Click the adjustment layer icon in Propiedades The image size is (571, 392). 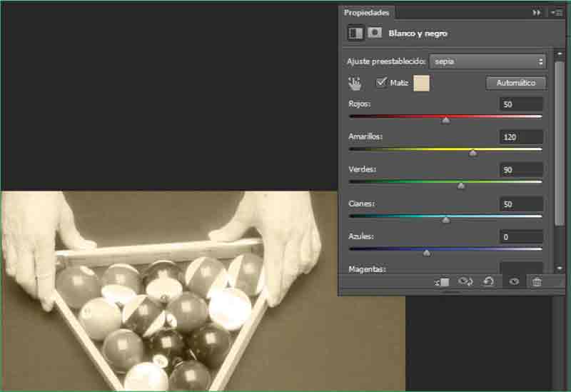355,33
